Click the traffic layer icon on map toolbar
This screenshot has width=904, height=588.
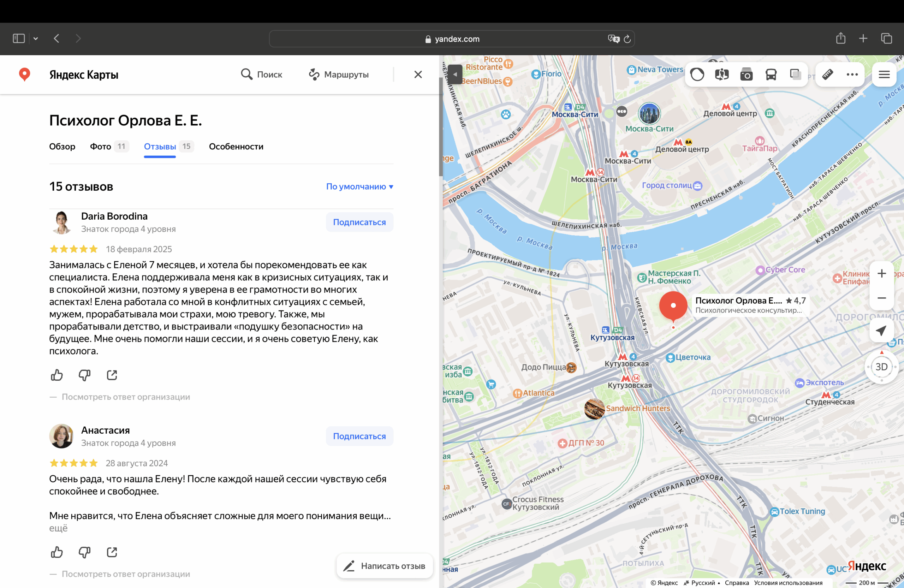tap(697, 75)
